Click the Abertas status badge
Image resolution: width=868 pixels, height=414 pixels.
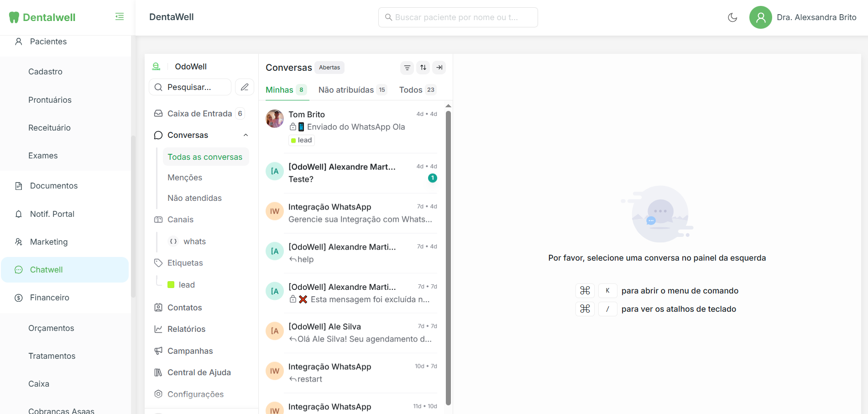[329, 68]
